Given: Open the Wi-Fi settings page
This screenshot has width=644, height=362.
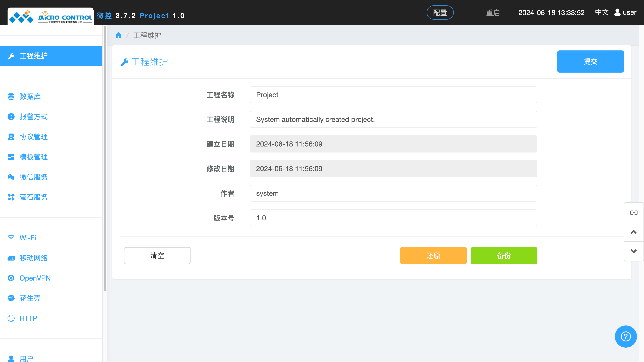Looking at the screenshot, I should point(28,238).
